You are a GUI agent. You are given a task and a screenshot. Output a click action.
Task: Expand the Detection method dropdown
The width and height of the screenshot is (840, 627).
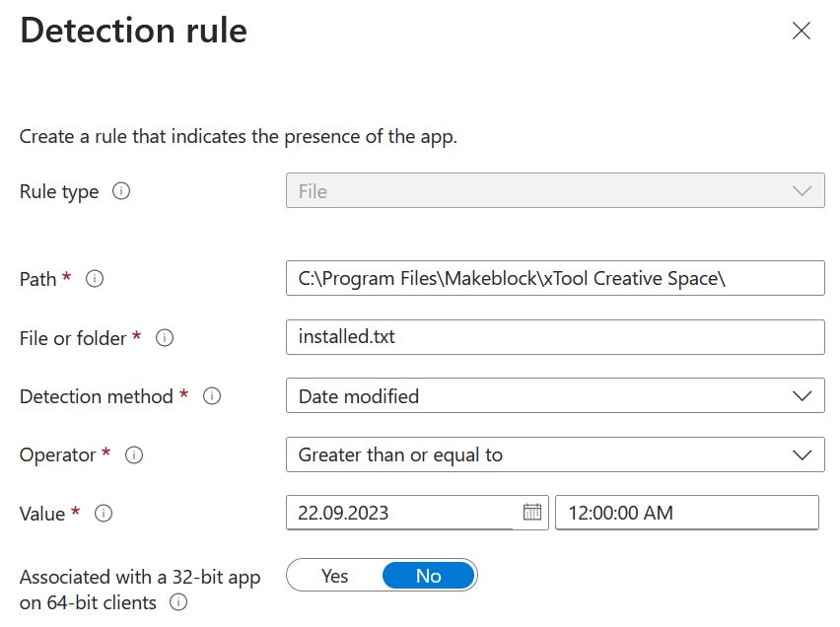coord(554,396)
